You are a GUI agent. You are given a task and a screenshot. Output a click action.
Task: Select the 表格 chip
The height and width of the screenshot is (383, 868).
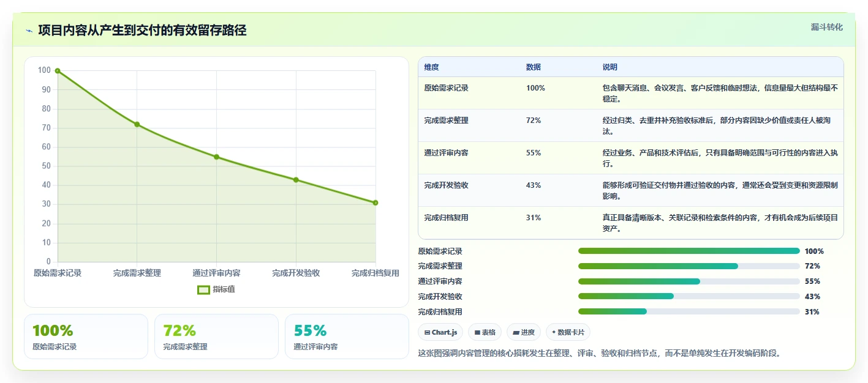(485, 332)
